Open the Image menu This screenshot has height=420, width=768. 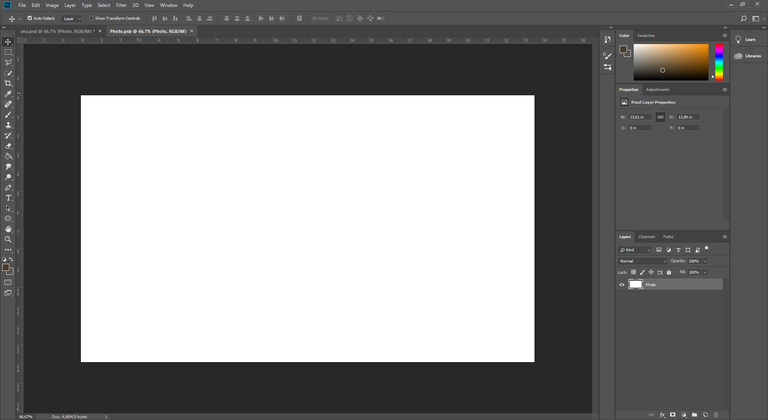point(52,5)
